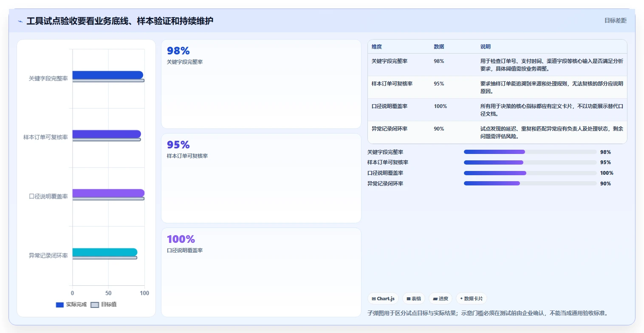
Task: Click the 90% value beside its progress bar
Action: (x=605, y=184)
